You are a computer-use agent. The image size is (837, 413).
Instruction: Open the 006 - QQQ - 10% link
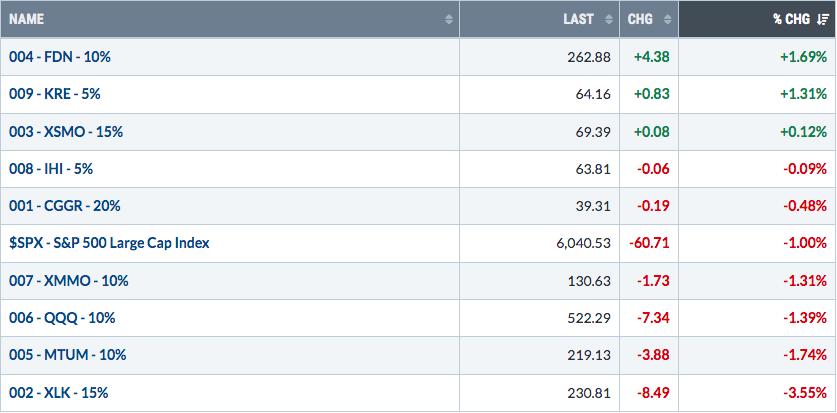click(62, 318)
